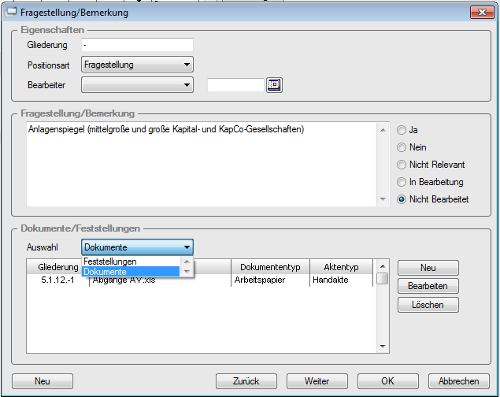
Task: Click scroll-down arrow of Fragestellung text area
Action: coord(383,199)
